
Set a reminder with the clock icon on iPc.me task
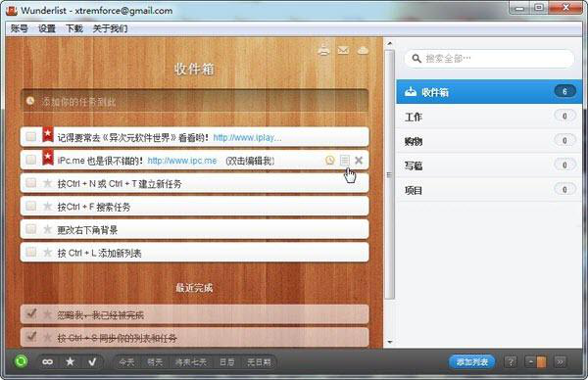(x=329, y=161)
